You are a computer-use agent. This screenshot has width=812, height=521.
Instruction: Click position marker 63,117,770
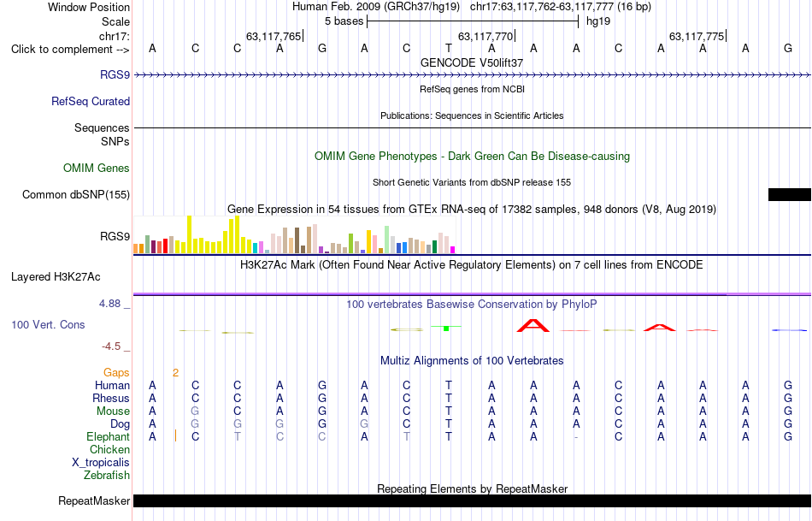[x=485, y=36]
